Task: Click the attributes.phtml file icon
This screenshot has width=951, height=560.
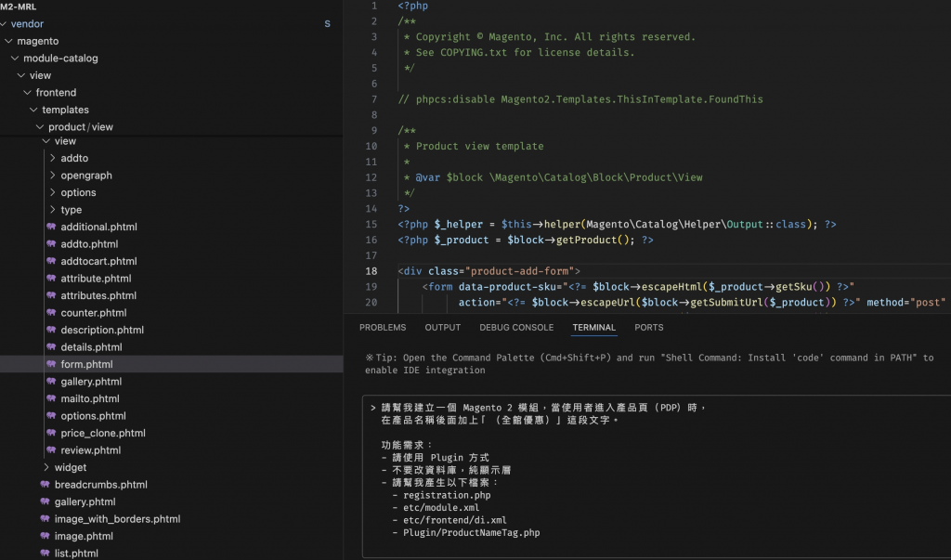Action: coord(52,295)
